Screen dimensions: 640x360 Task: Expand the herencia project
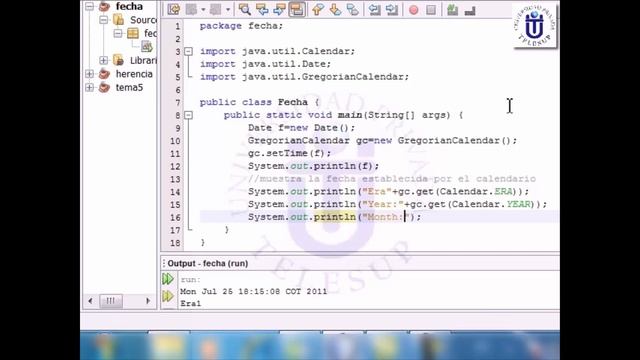point(89,74)
